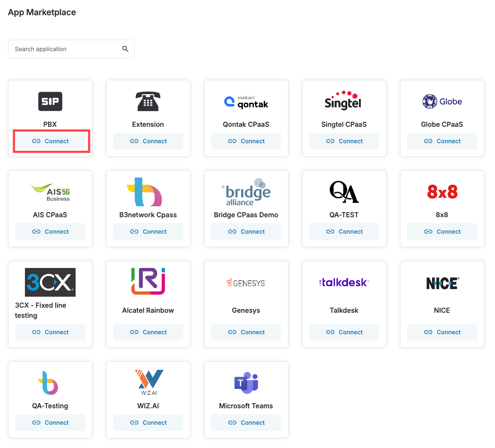Click the SIP PBX logo icon
495x448 pixels.
pyautogui.click(x=50, y=101)
